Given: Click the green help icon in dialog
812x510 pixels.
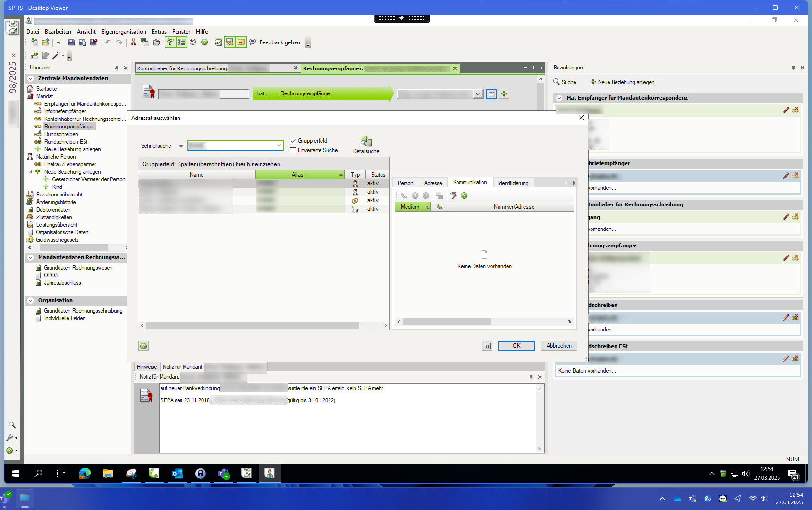Looking at the screenshot, I should tap(144, 346).
